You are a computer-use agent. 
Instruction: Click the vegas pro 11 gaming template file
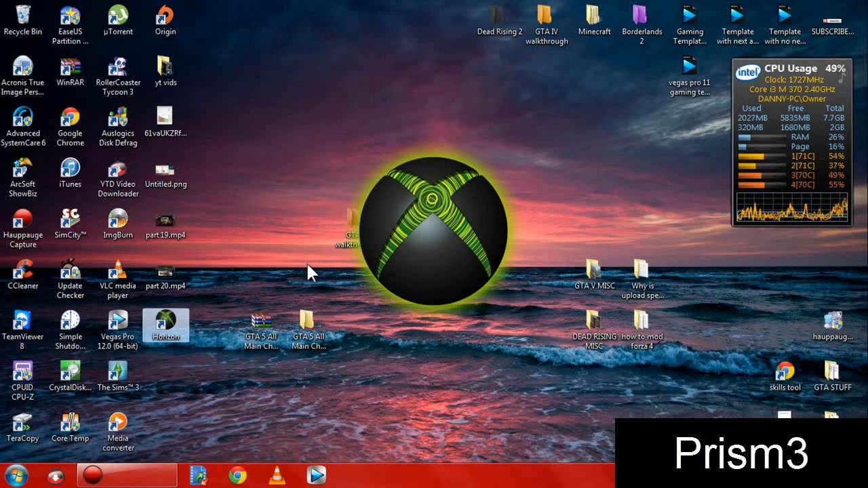pyautogui.click(x=690, y=76)
